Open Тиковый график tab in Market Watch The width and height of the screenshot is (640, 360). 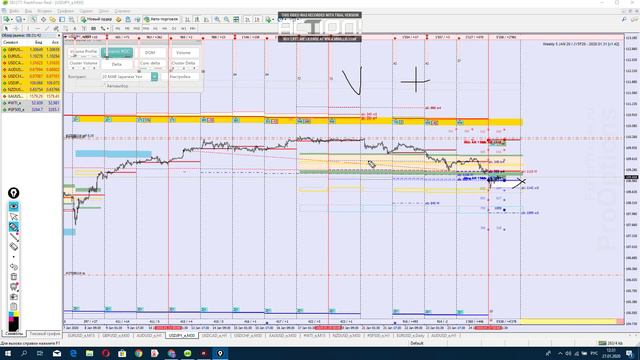point(45,333)
